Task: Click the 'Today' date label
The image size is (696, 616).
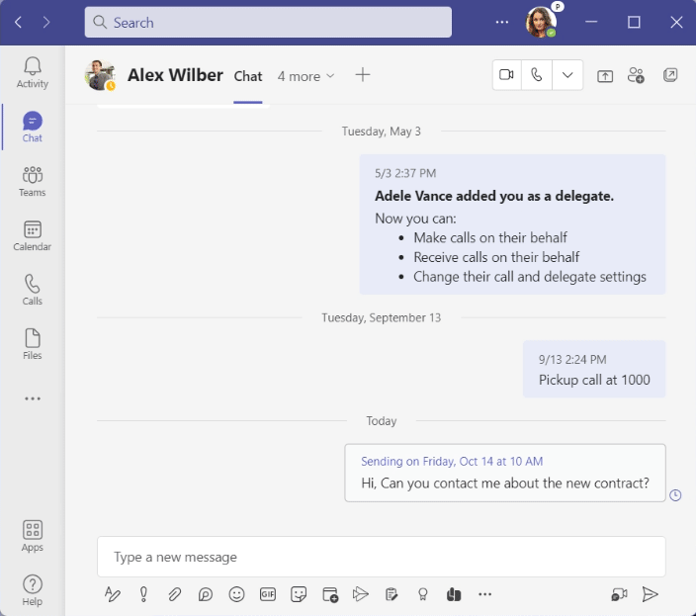Action: tap(382, 421)
